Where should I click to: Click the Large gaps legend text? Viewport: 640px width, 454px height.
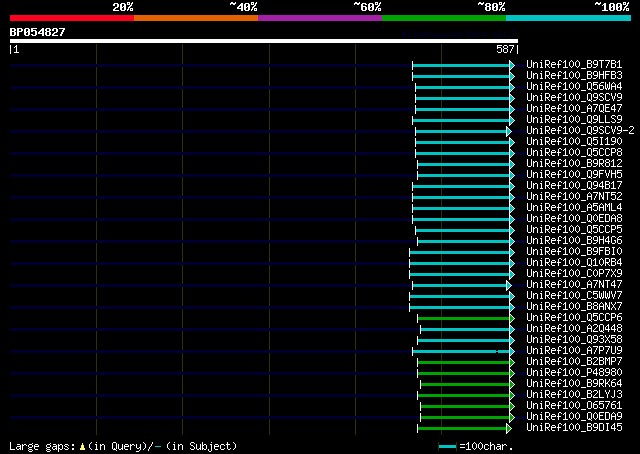42,446
